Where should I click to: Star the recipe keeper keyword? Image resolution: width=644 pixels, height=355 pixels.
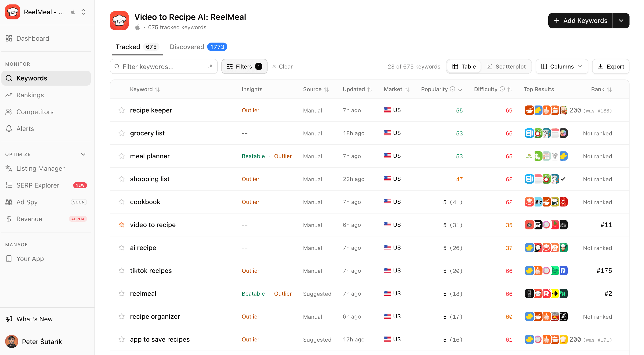[122, 110]
